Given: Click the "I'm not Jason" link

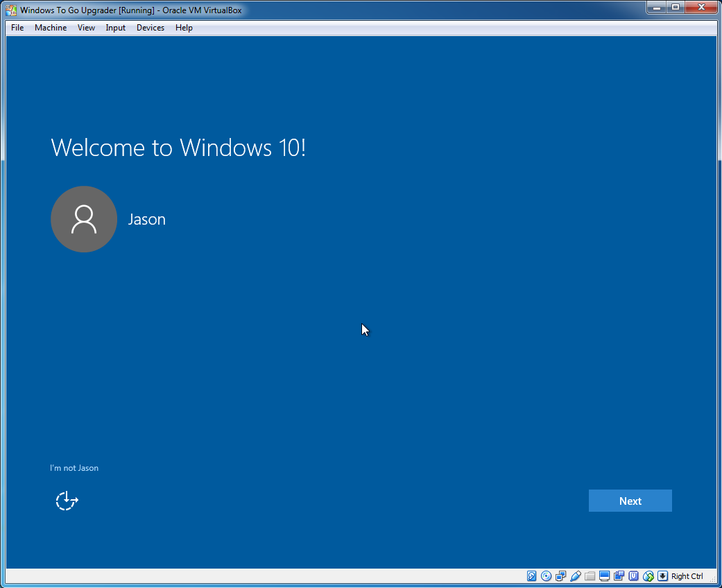Looking at the screenshot, I should point(74,468).
